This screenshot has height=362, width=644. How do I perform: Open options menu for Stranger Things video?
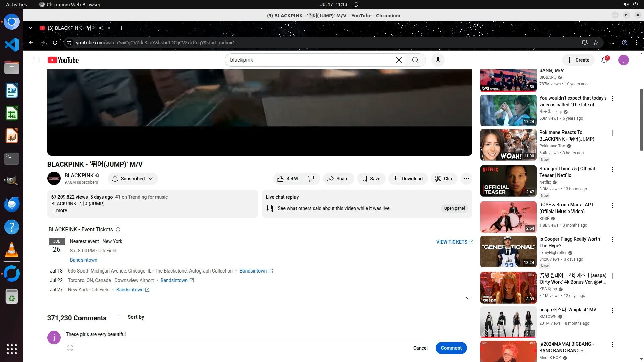click(x=612, y=169)
